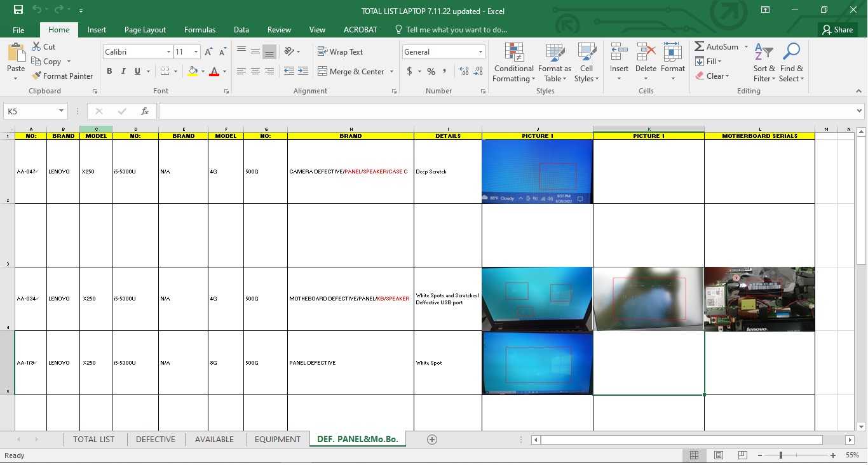868x465 pixels.
Task: Toggle italic formatting
Action: coord(123,71)
